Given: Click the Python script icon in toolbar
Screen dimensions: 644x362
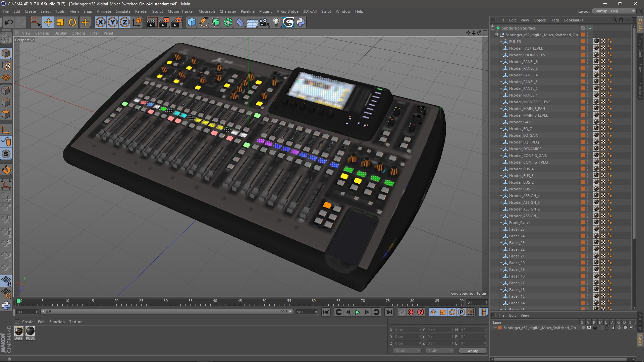Looking at the screenshot, I should pos(301,22).
